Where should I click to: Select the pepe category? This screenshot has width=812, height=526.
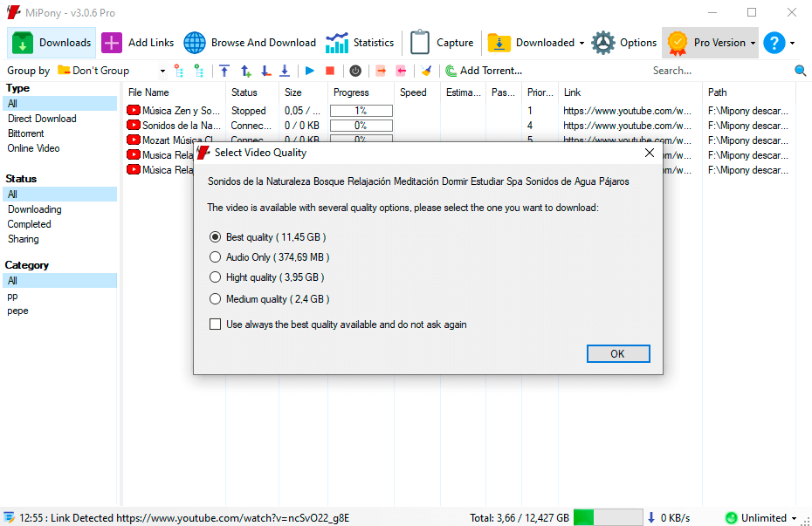pos(17,311)
